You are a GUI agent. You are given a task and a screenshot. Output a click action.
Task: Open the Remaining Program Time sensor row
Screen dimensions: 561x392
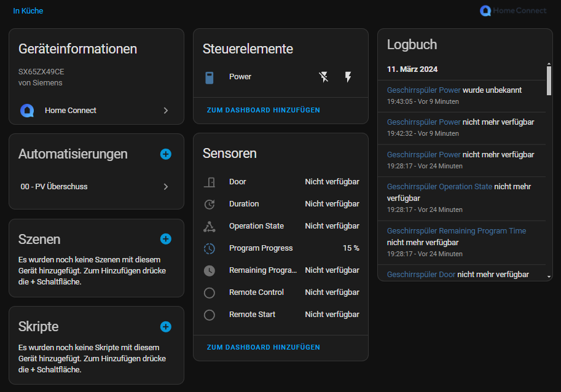281,270
